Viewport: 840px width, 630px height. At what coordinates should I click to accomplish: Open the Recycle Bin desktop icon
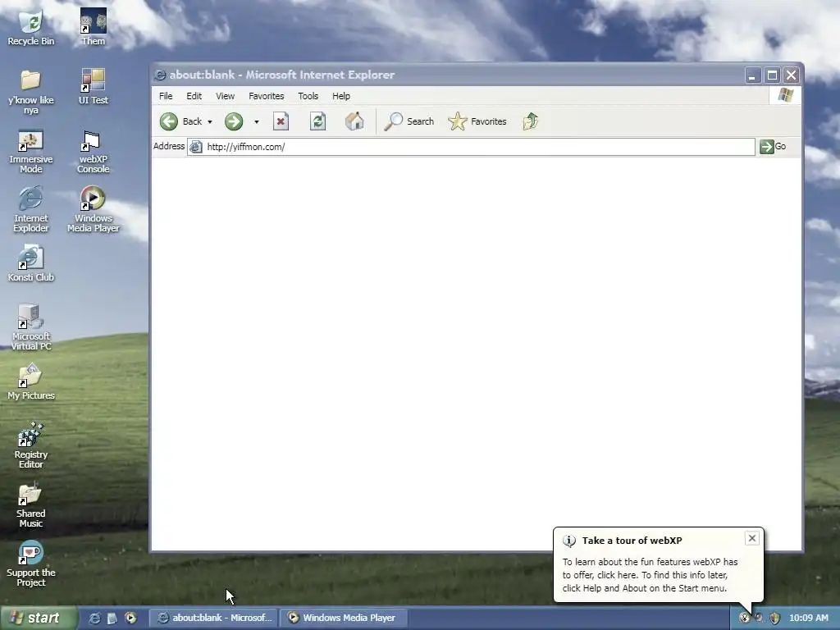tap(31, 28)
